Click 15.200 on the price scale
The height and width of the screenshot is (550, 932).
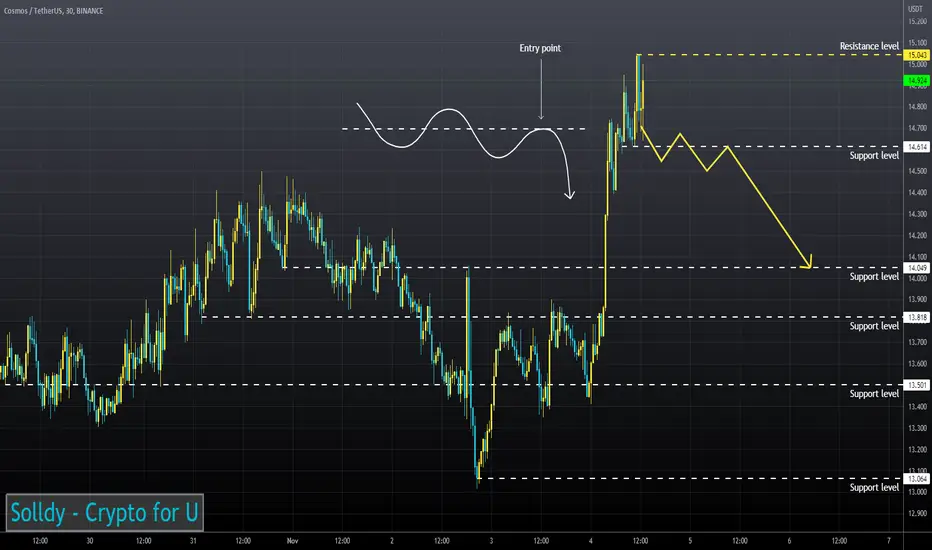tap(917, 21)
